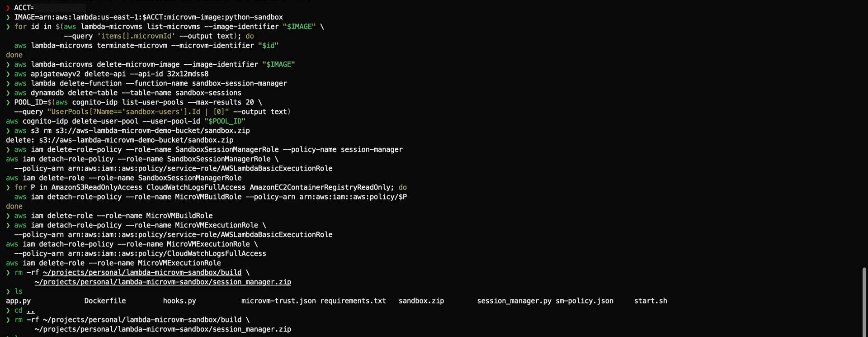Viewport: 868px width, 337px height.
Task: Click the policy name 'session-manager' at line end
Action: [x=372, y=150]
